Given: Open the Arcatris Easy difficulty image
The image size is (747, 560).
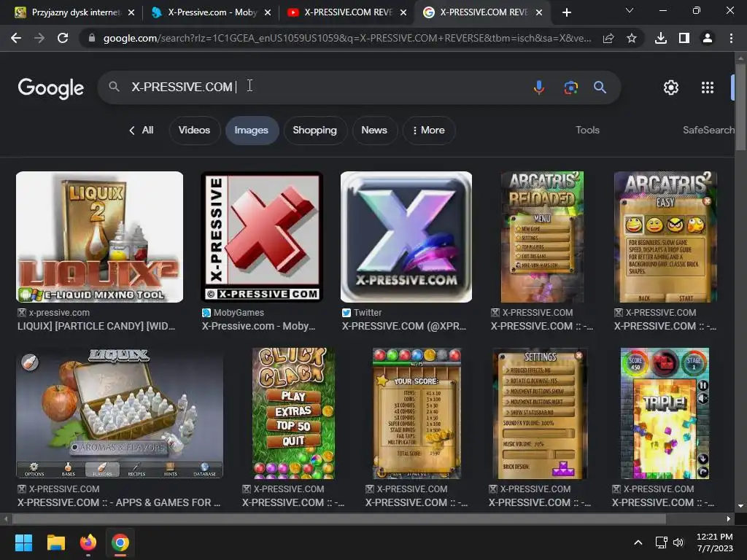Looking at the screenshot, I should coord(665,237).
